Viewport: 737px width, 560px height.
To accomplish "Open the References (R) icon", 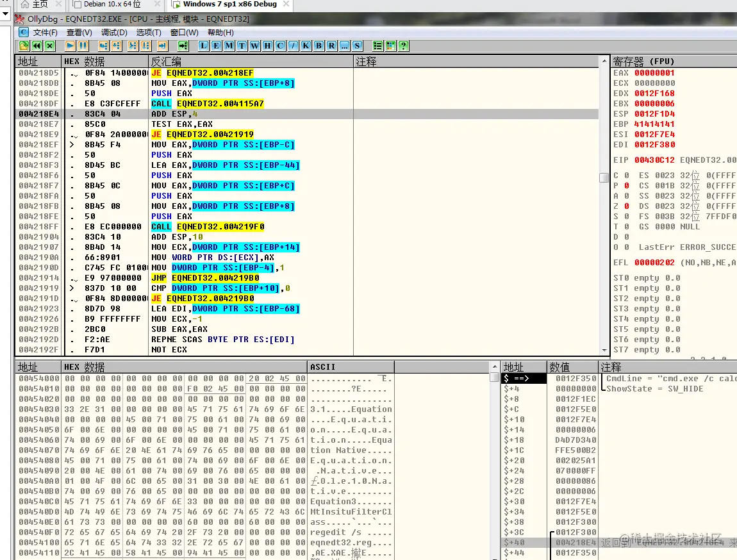I will [x=332, y=45].
